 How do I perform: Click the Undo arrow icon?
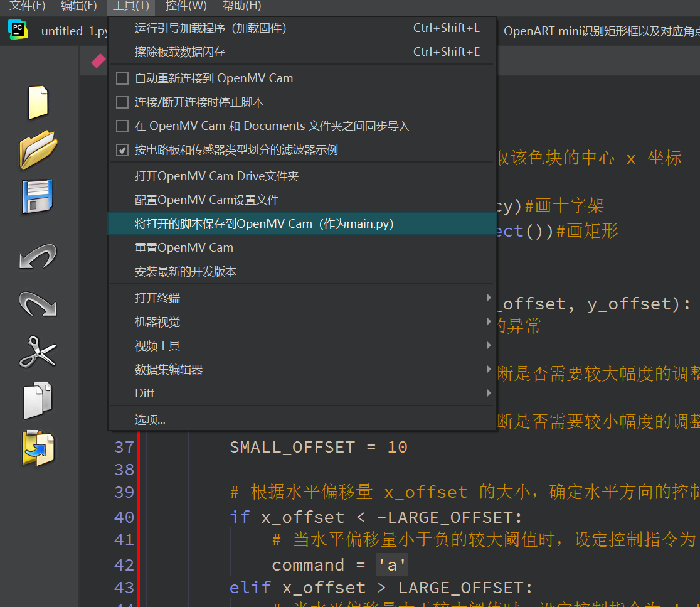[x=38, y=256]
